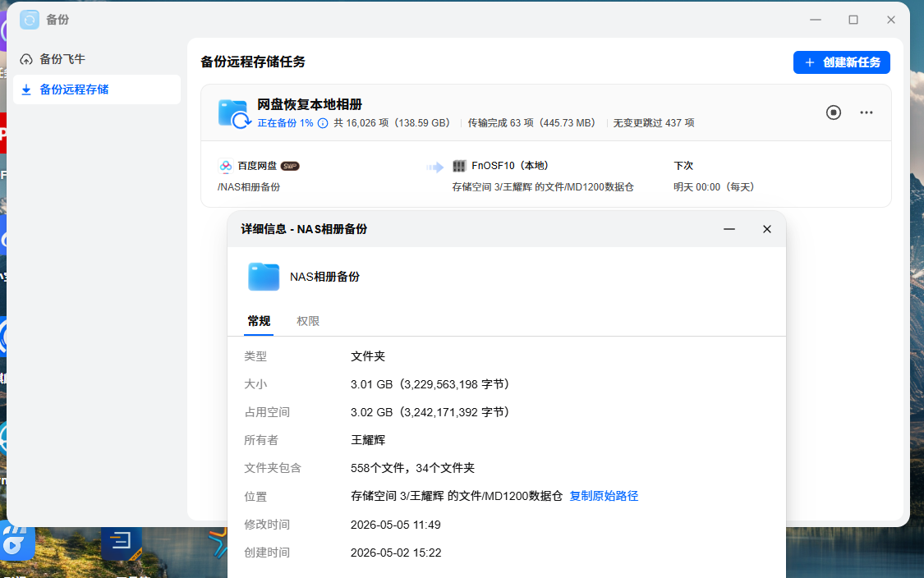Click the /NAS相册备份 source path
The width and height of the screenshot is (924, 578).
249,187
